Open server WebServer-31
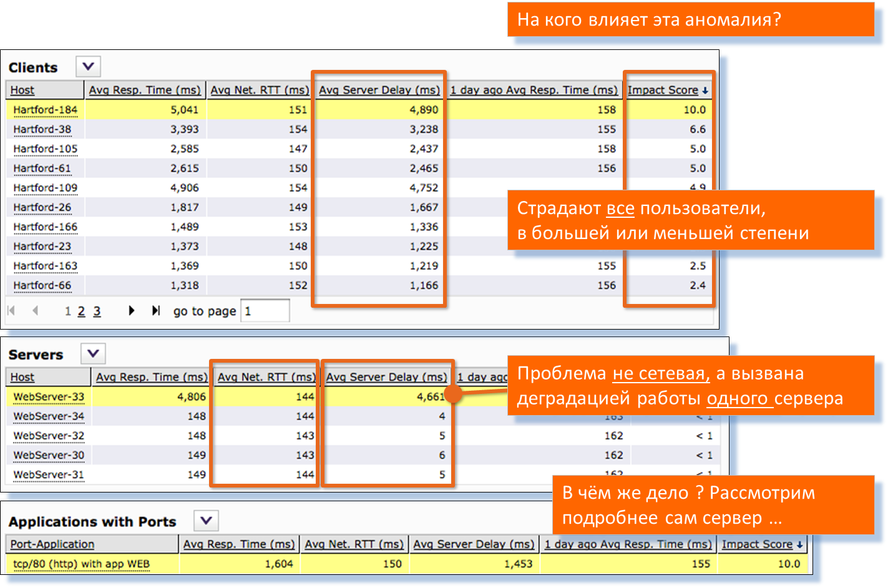Screen dimensions: 888x588 coord(49,475)
